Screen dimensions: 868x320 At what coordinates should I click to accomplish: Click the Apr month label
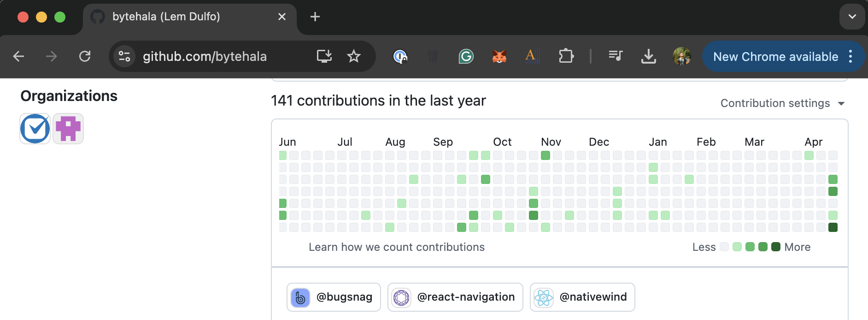(814, 142)
